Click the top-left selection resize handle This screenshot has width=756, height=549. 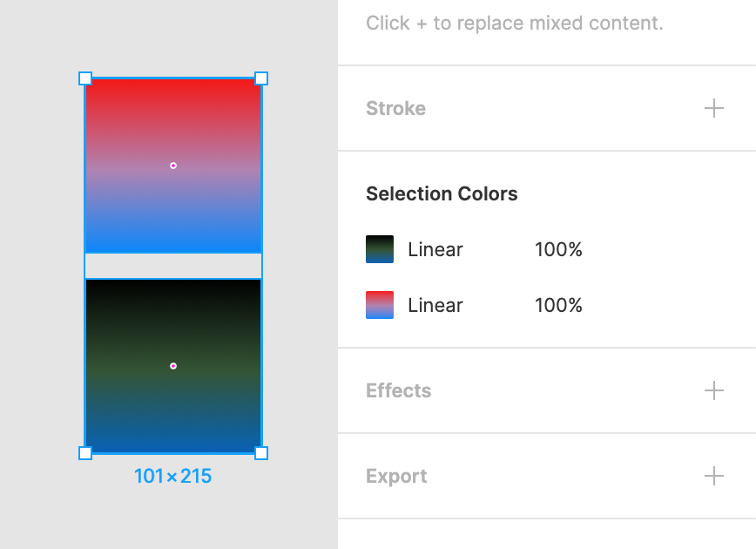coord(85,78)
